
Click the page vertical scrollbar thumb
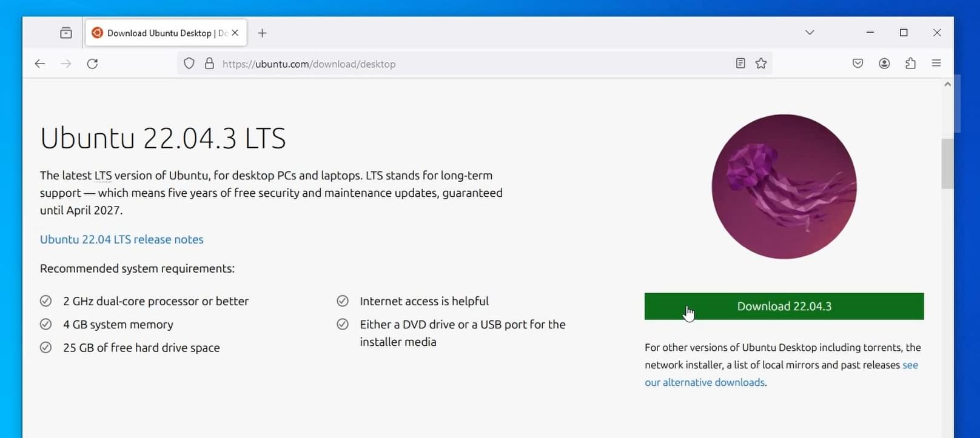947,164
